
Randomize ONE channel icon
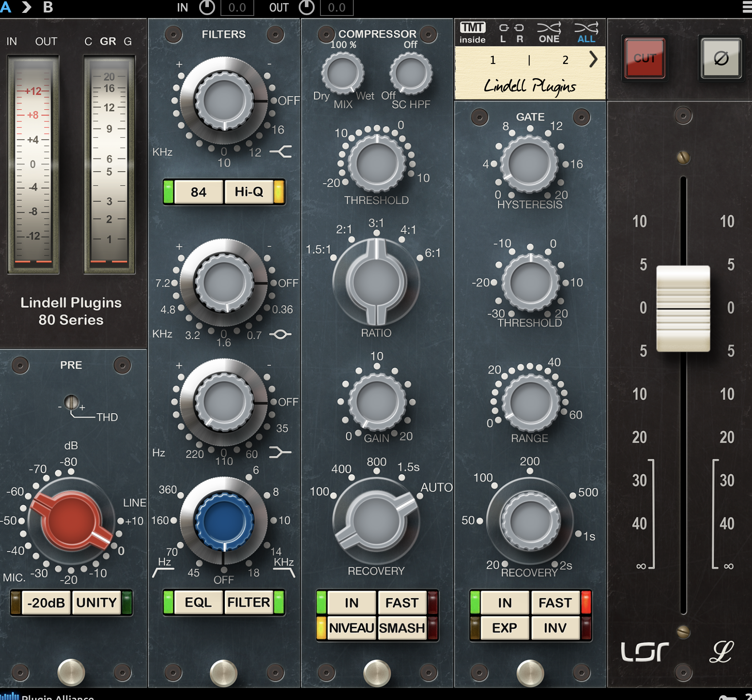coord(549,33)
